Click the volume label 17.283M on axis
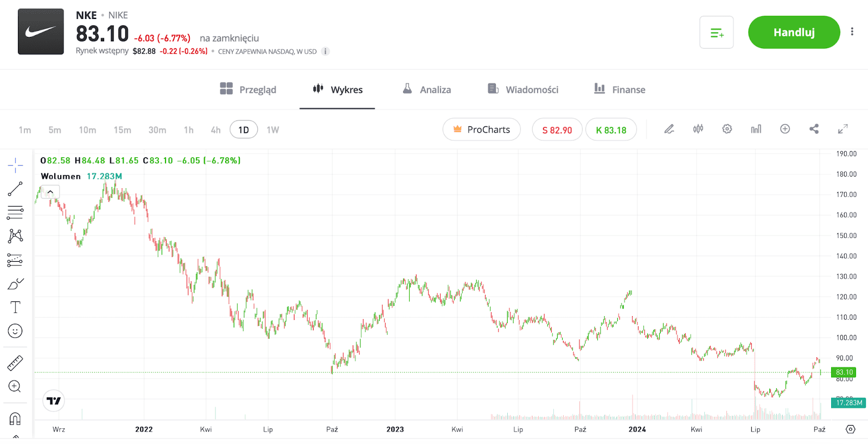 tap(848, 403)
